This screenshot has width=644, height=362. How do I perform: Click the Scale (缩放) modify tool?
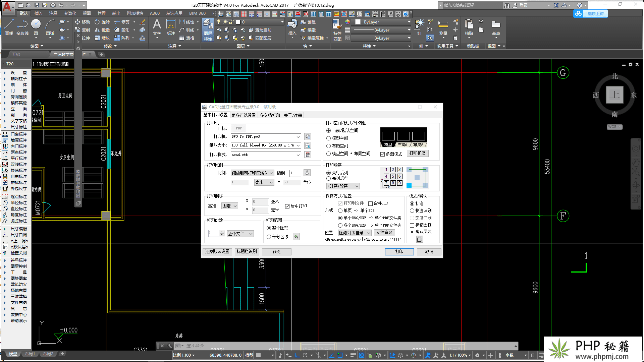click(102, 38)
